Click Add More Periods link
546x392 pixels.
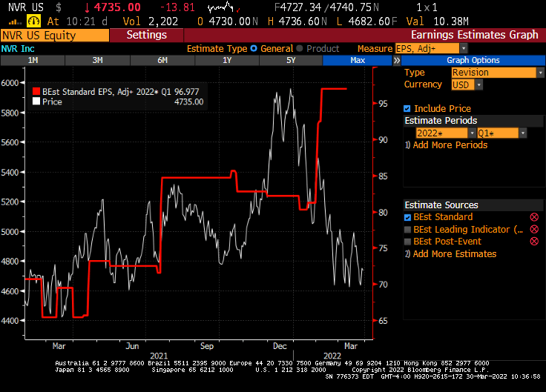450,145
